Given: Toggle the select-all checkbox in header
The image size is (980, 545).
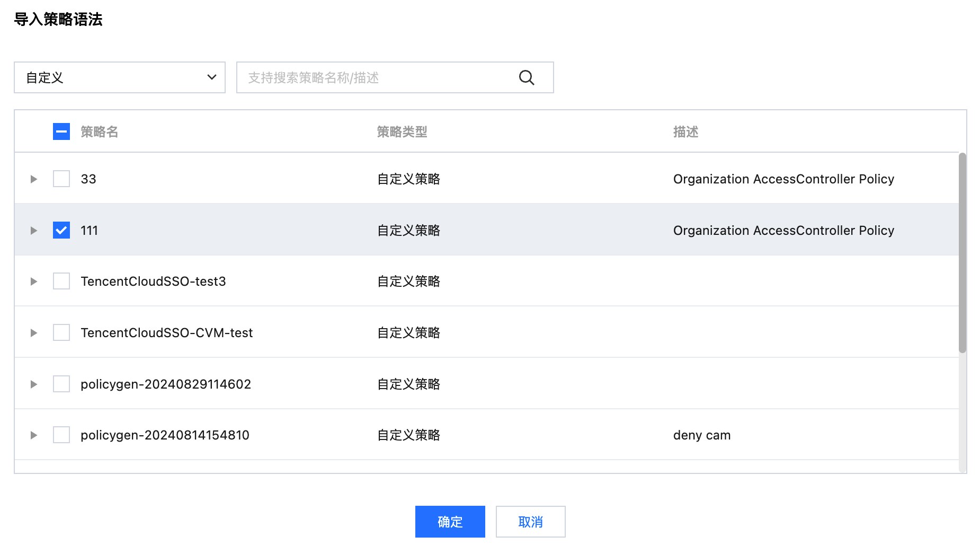Looking at the screenshot, I should point(61,131).
